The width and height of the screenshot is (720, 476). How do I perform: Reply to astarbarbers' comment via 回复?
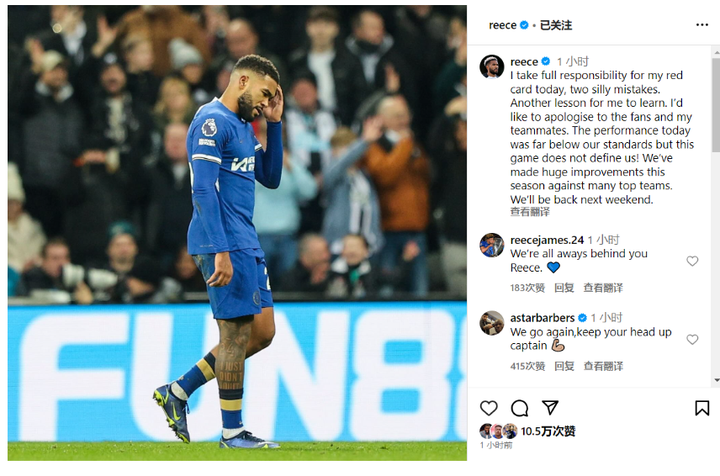click(x=564, y=366)
